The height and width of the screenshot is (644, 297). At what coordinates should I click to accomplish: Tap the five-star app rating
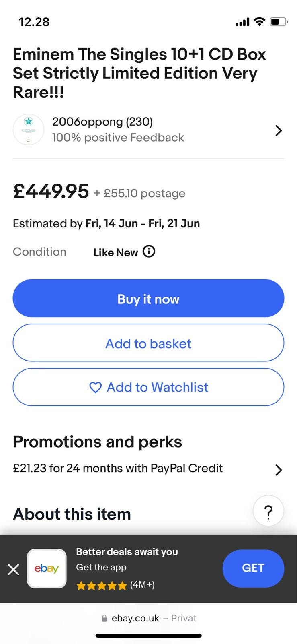(102, 586)
